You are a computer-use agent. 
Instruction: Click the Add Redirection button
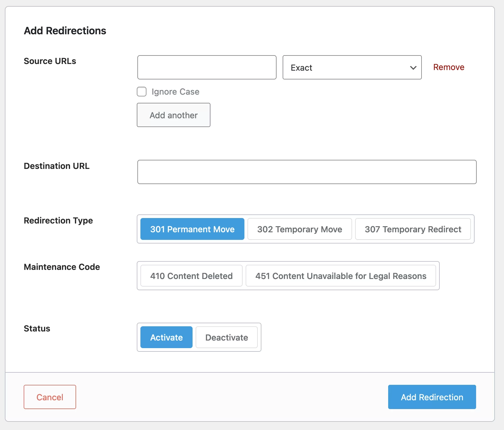coord(432,397)
